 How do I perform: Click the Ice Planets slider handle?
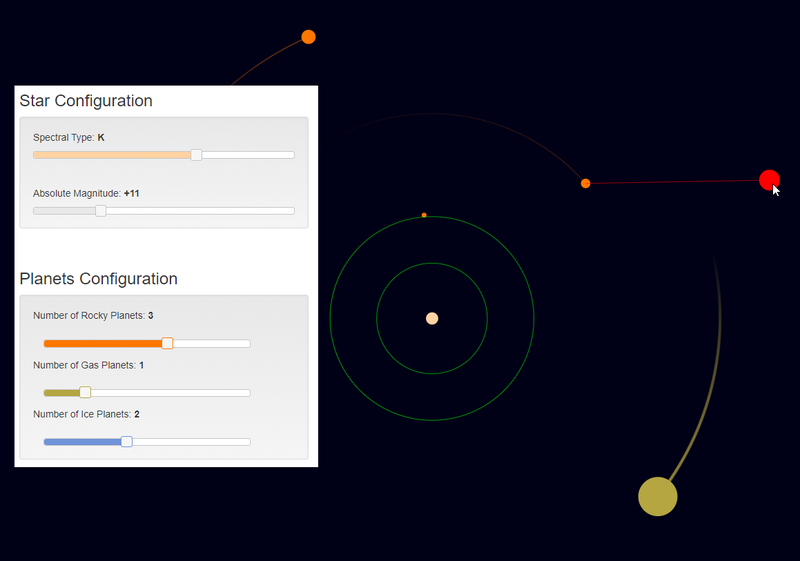click(x=126, y=441)
